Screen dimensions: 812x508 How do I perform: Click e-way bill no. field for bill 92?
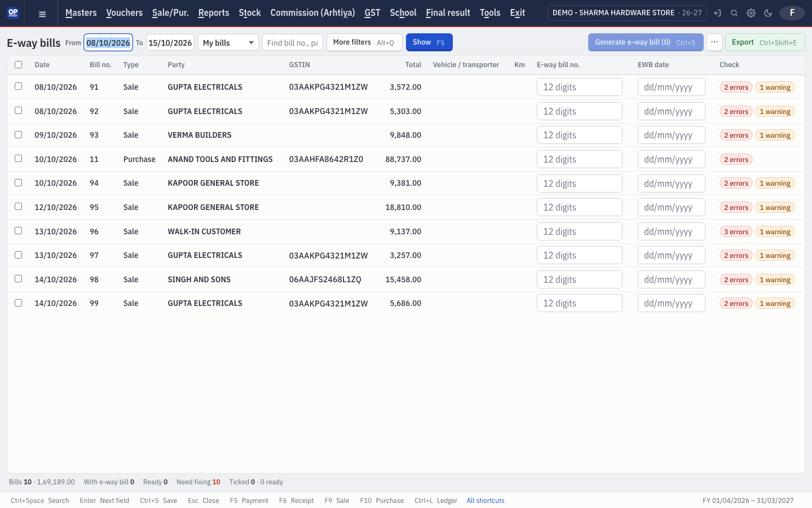[x=580, y=111]
